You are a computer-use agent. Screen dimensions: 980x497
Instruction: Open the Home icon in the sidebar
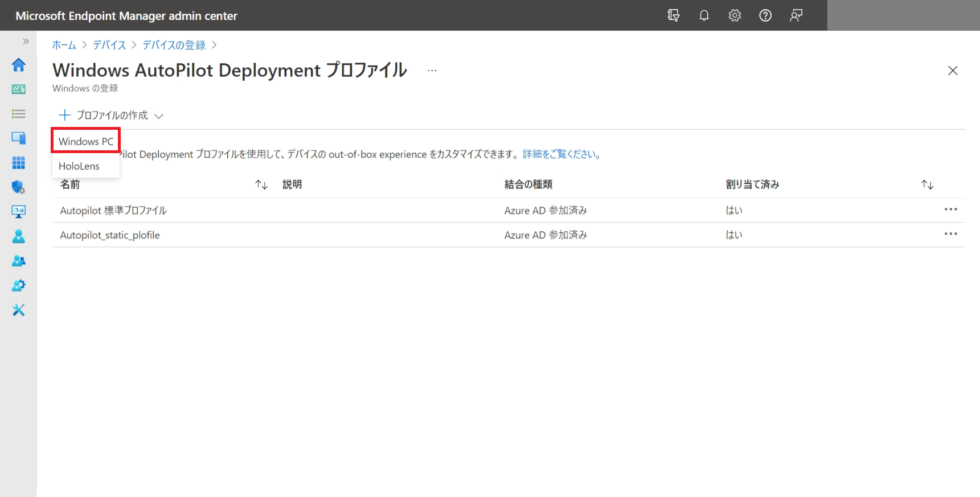(18, 65)
